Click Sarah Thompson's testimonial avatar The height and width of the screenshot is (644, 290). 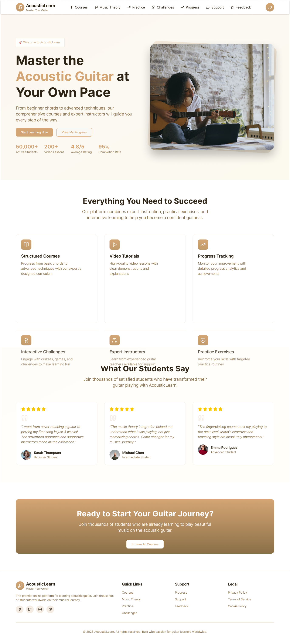(x=26, y=455)
